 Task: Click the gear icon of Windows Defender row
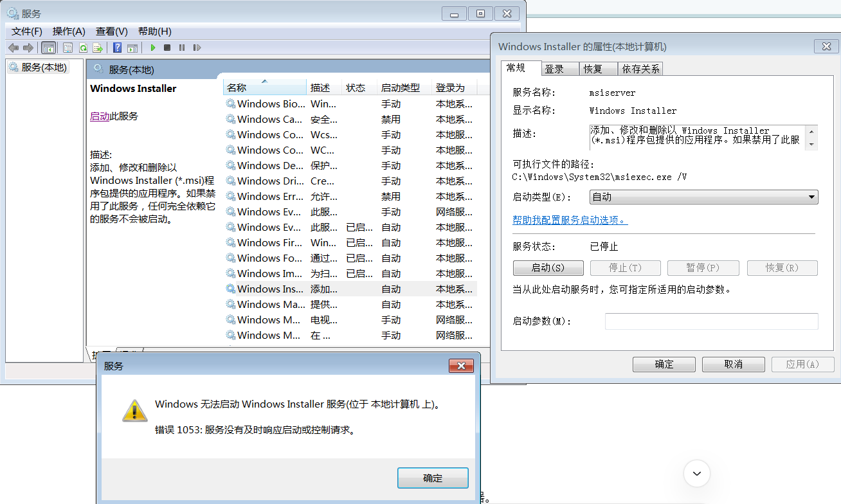coord(230,165)
